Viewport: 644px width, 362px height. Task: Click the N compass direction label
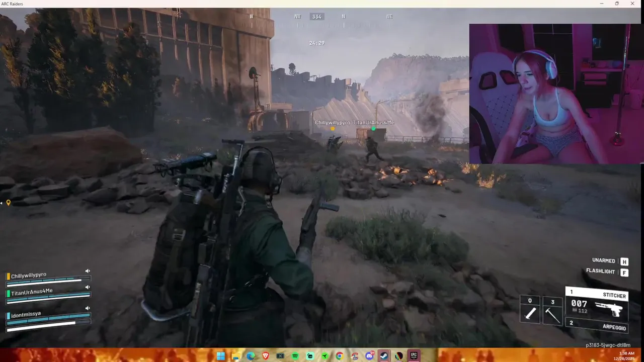coord(344,17)
